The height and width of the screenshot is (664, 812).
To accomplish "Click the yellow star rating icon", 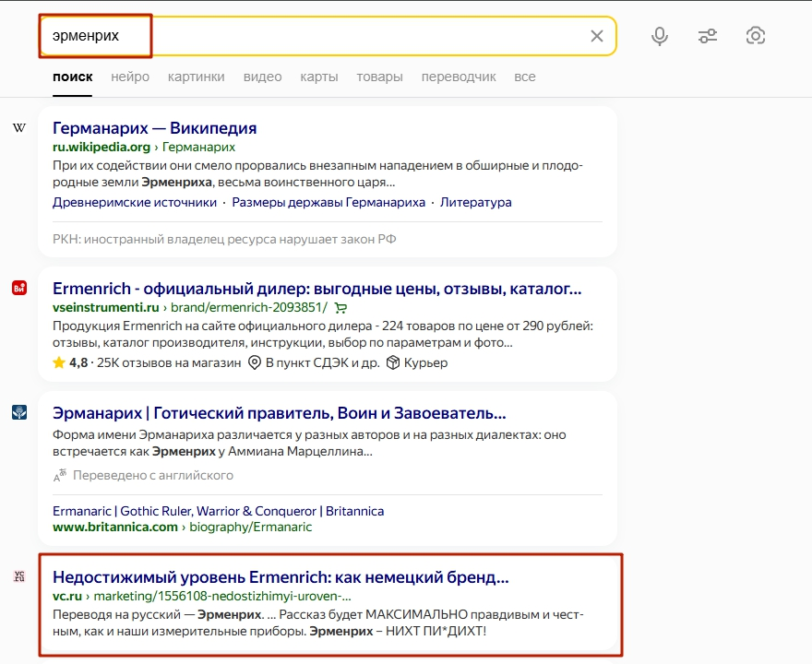I will tap(59, 362).
